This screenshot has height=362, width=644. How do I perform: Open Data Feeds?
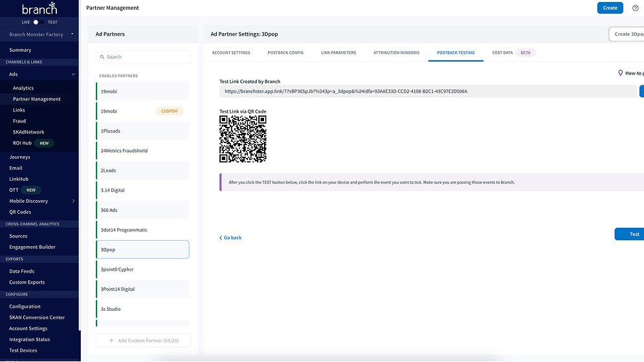pyautogui.click(x=21, y=271)
